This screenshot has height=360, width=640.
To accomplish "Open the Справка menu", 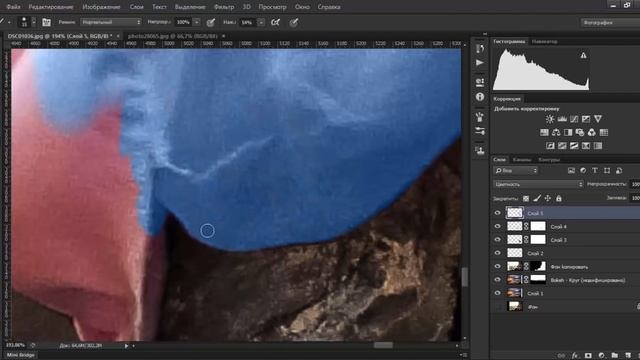I will coord(329,7).
